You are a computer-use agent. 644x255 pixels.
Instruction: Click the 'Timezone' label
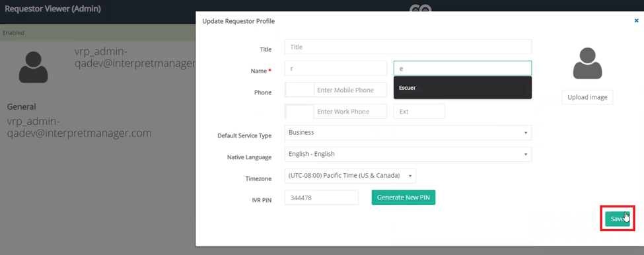(259, 178)
